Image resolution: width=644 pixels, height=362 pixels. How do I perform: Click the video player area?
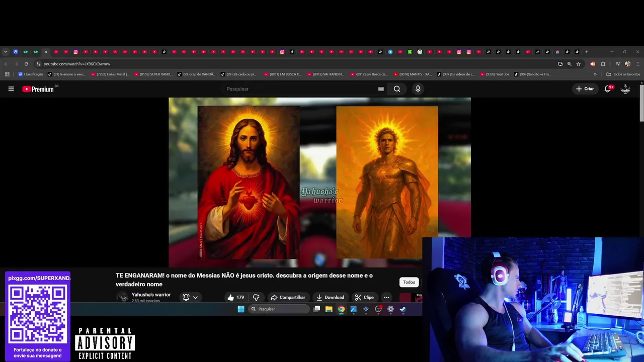click(x=319, y=183)
